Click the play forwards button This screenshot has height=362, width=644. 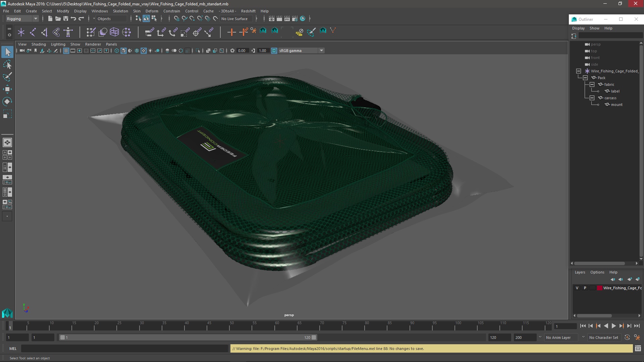[613, 326]
